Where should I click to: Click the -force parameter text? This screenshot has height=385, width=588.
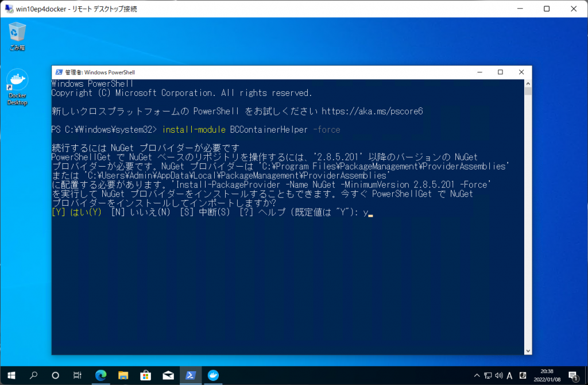[x=327, y=130]
